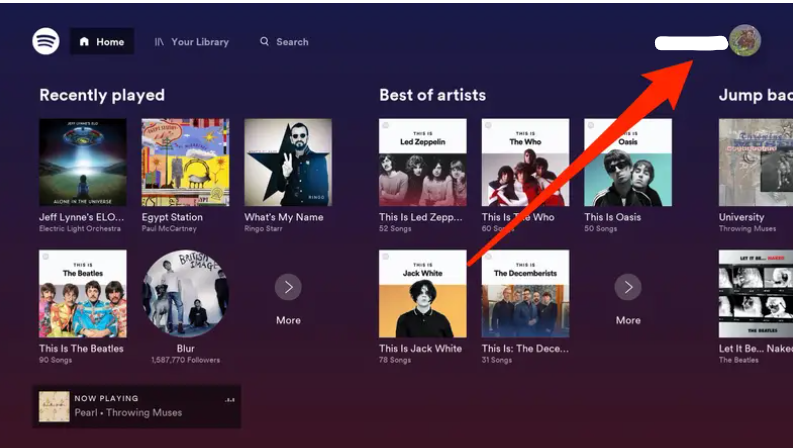This screenshot has width=793, height=448.
Task: Click 'Let It Be... Nake' title text
Action: (756, 348)
